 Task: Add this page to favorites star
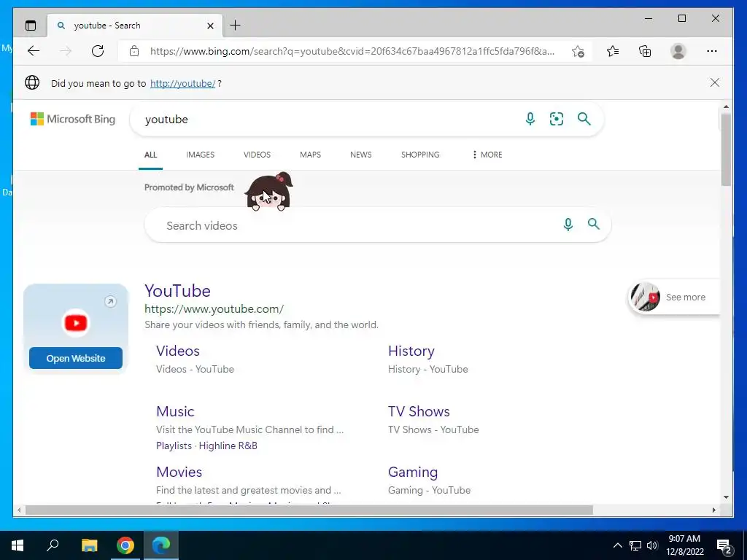tap(578, 52)
